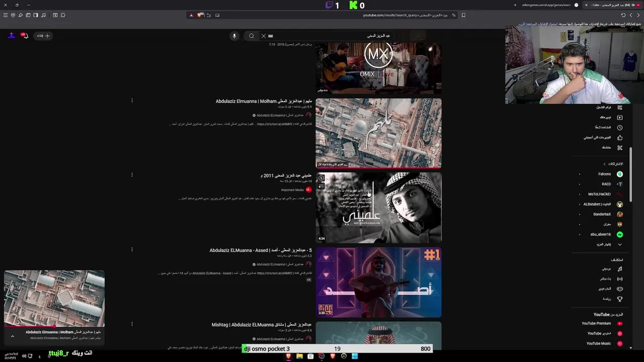644x362 pixels.
Task: Click the Molham video title link
Action: 264,101
